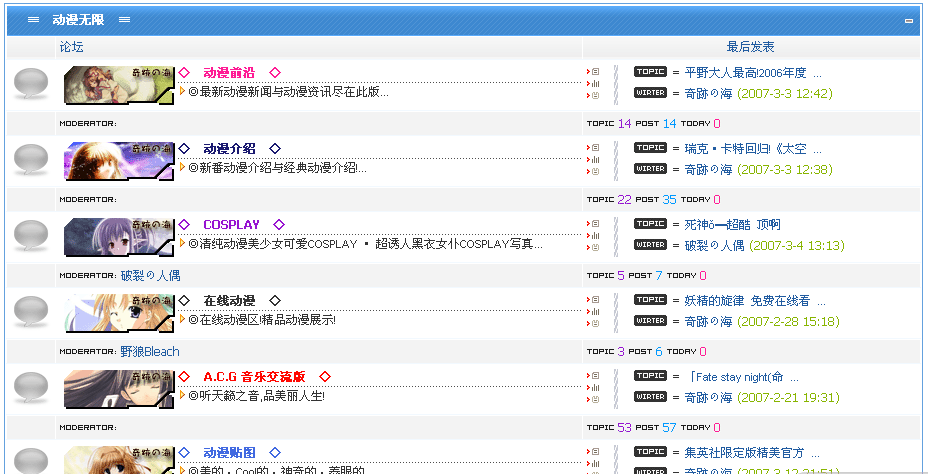The width and height of the screenshot is (928, 474).
Task: Collapse the 动漫无限 category with minus button
Action: (908, 21)
